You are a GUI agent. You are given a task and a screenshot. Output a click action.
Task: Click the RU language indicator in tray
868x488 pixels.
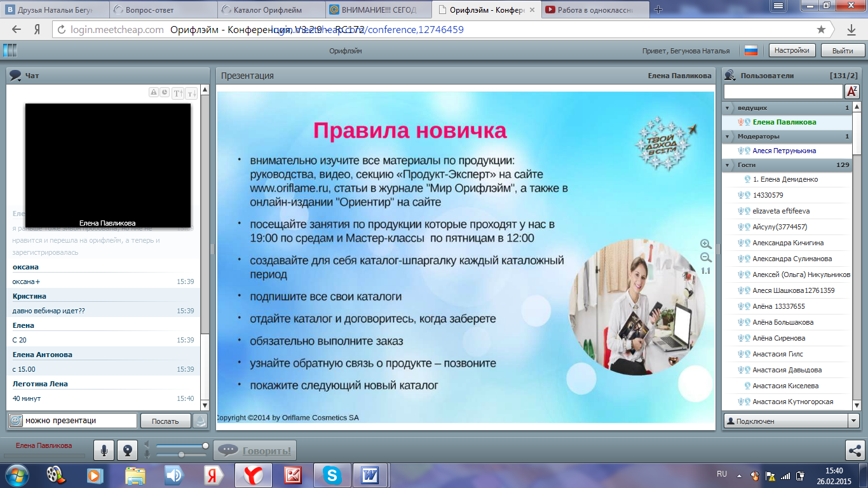721,475
